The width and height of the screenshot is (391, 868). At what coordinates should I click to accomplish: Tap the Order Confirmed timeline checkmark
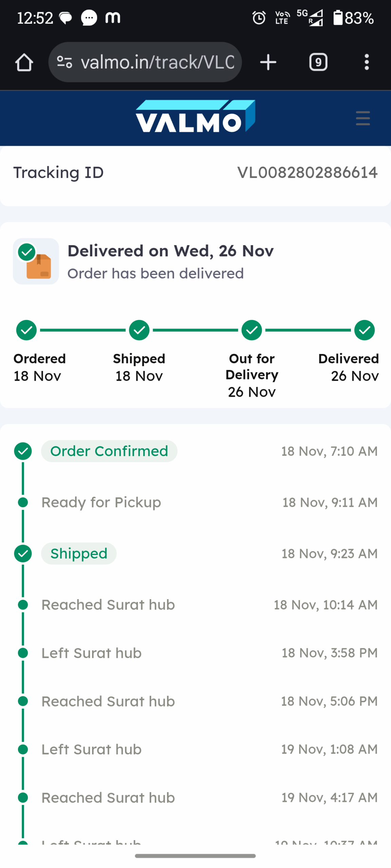tap(23, 451)
